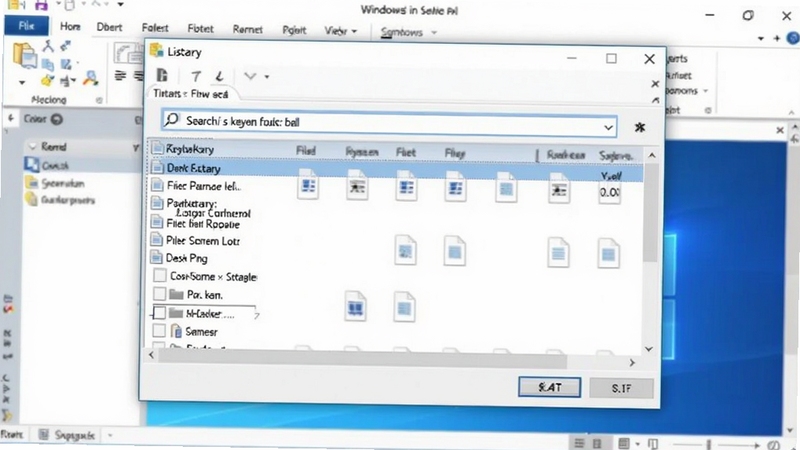
Task: Click the star icon beside the search box
Action: point(640,127)
